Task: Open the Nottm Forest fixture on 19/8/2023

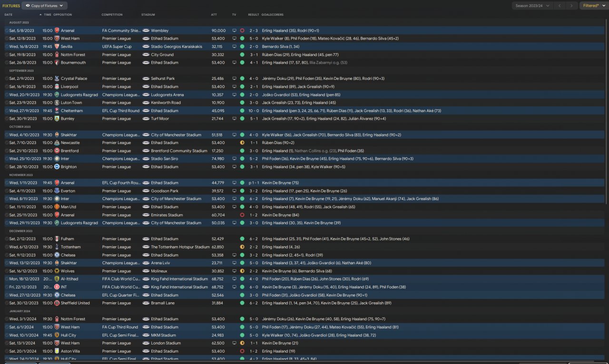Action: point(73,55)
